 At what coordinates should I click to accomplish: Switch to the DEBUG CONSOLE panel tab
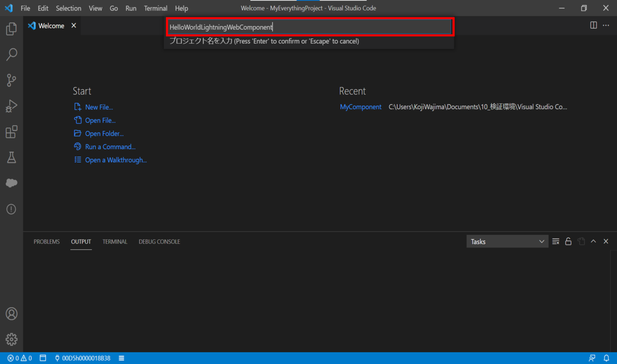pyautogui.click(x=159, y=242)
